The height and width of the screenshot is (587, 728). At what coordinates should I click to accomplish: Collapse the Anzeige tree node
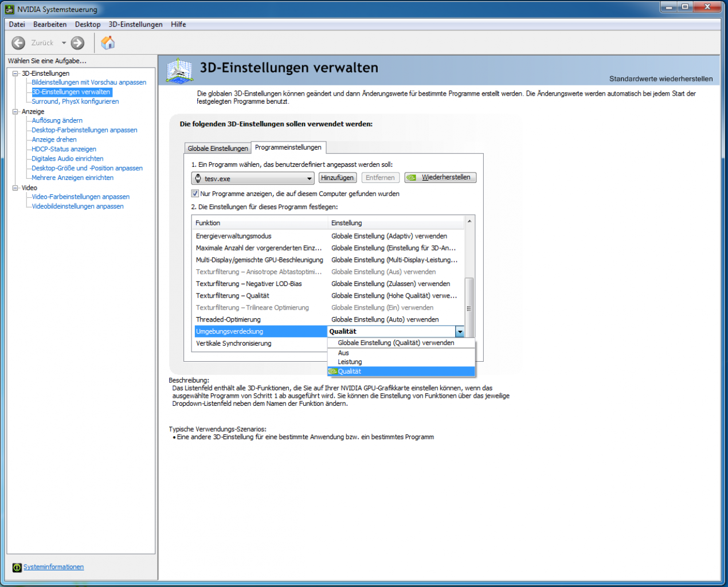click(x=15, y=112)
